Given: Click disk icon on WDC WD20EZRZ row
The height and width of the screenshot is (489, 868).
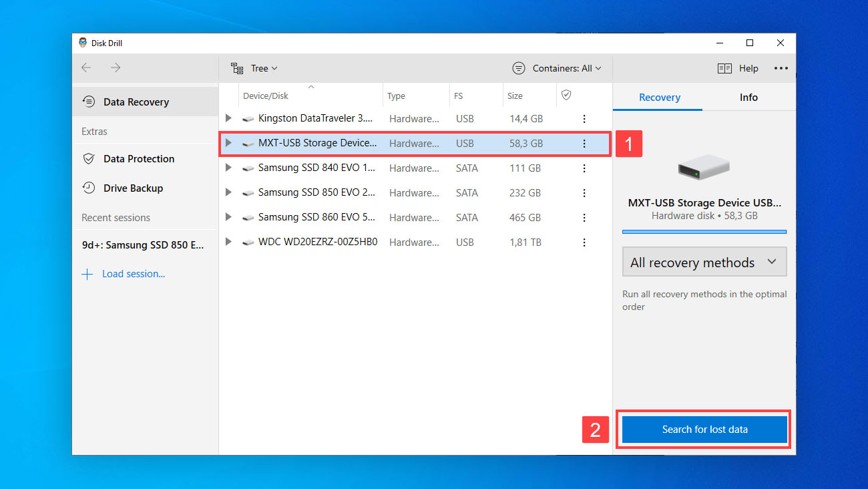Looking at the screenshot, I should (248, 242).
